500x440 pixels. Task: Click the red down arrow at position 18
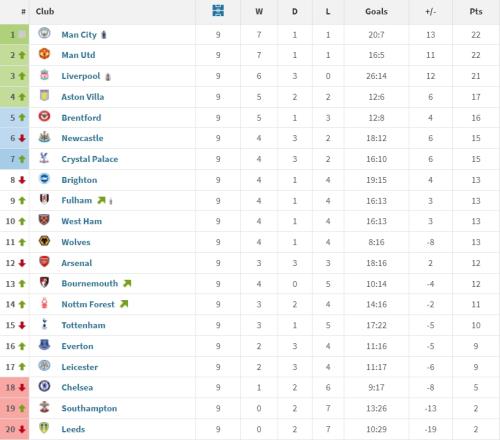pyautogui.click(x=22, y=387)
